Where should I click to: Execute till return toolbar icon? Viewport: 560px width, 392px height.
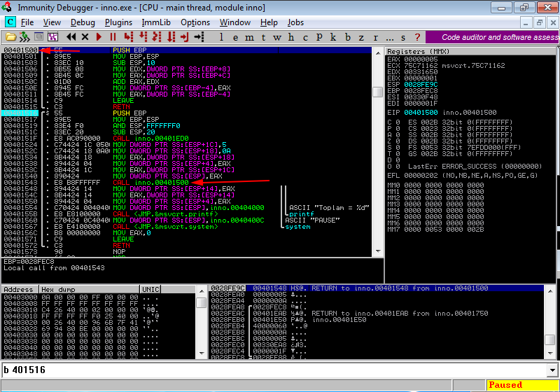tap(185, 37)
